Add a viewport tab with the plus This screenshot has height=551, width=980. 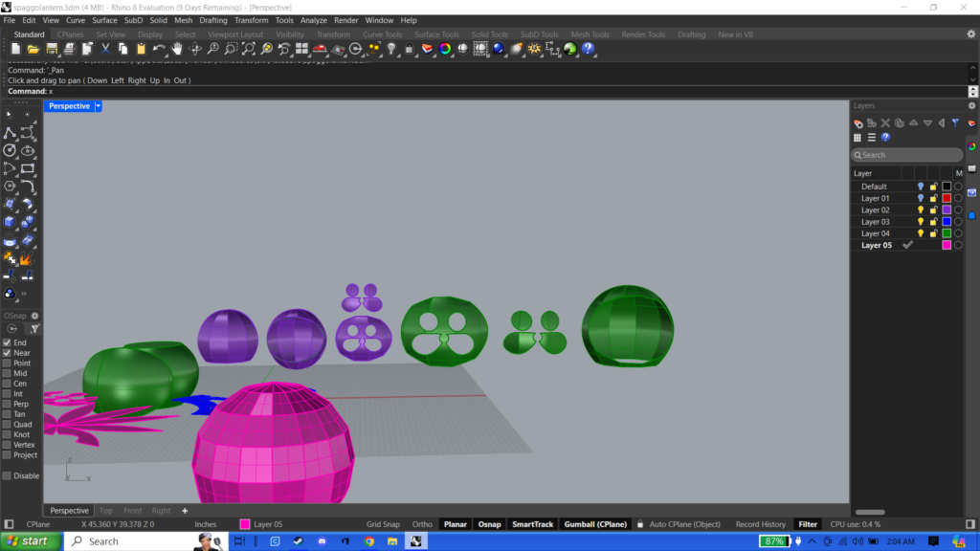tap(185, 511)
